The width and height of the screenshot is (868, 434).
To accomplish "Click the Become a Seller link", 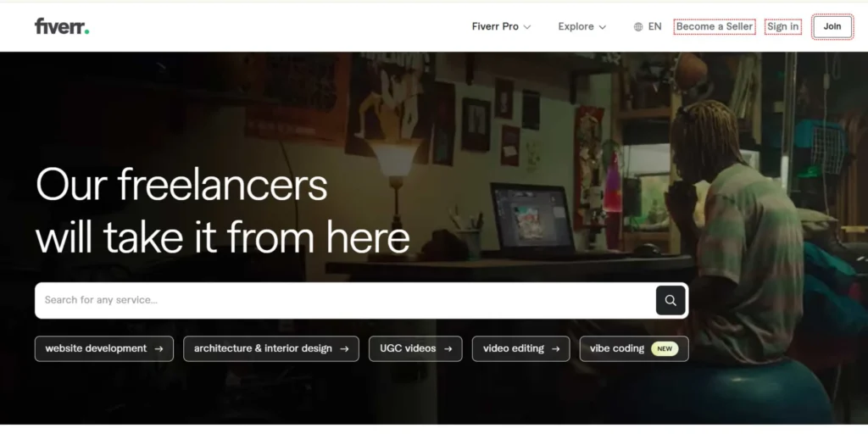I will (x=715, y=26).
